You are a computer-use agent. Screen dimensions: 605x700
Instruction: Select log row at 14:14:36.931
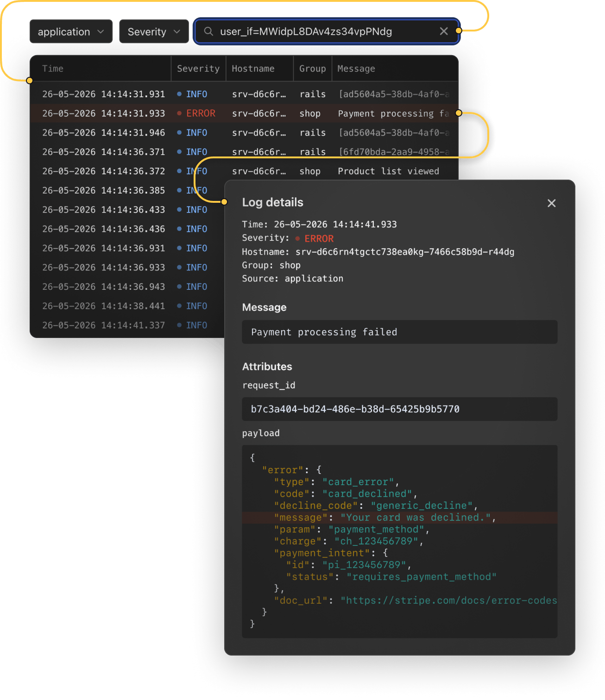[x=127, y=248]
